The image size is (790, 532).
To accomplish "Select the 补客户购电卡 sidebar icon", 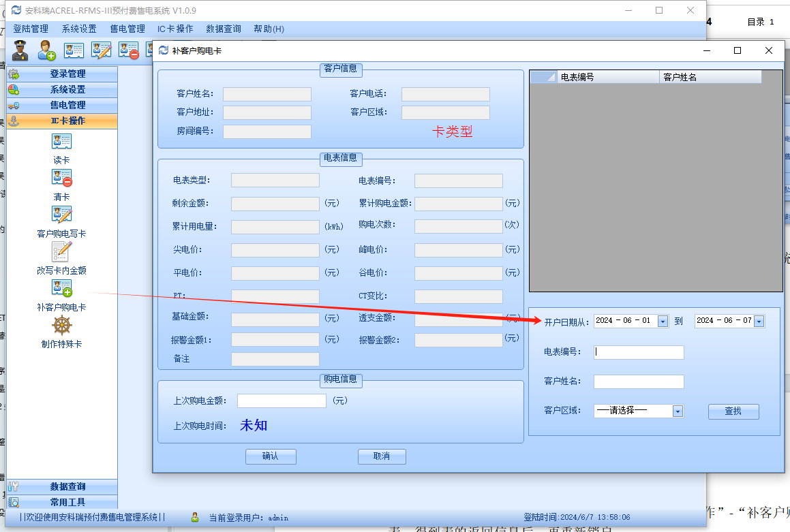I will [x=61, y=289].
